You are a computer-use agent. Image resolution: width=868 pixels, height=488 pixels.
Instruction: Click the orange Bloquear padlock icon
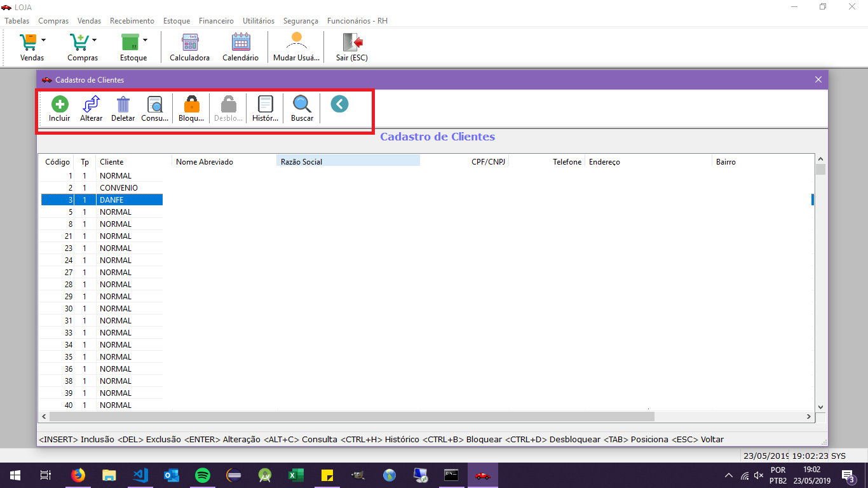coord(191,104)
